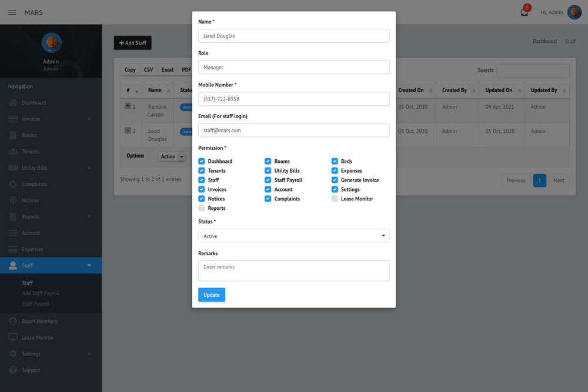This screenshot has height=392, width=588.
Task: Click the Admin profile avatar top right
Action: click(x=574, y=12)
